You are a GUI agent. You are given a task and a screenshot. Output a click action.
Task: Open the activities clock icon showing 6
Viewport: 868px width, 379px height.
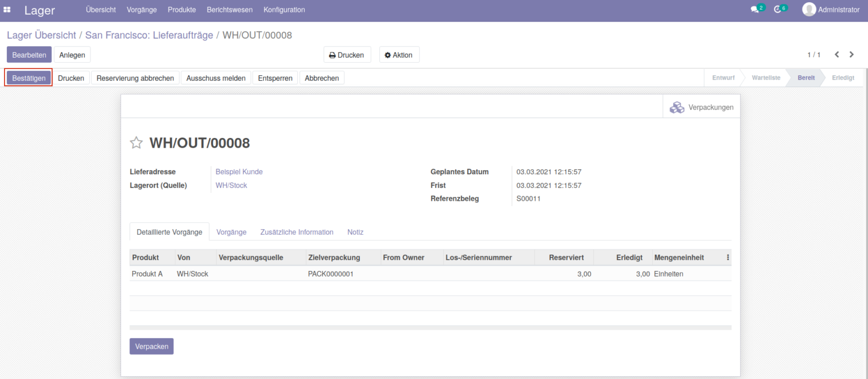coord(779,9)
